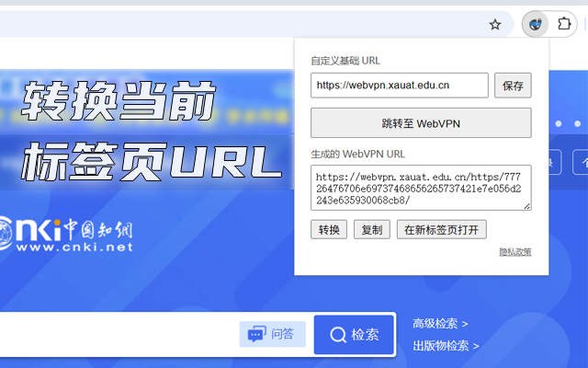Viewport: 588px width, 368px height.
Task: Open 高级检索 advanced search link
Action: pos(440,323)
